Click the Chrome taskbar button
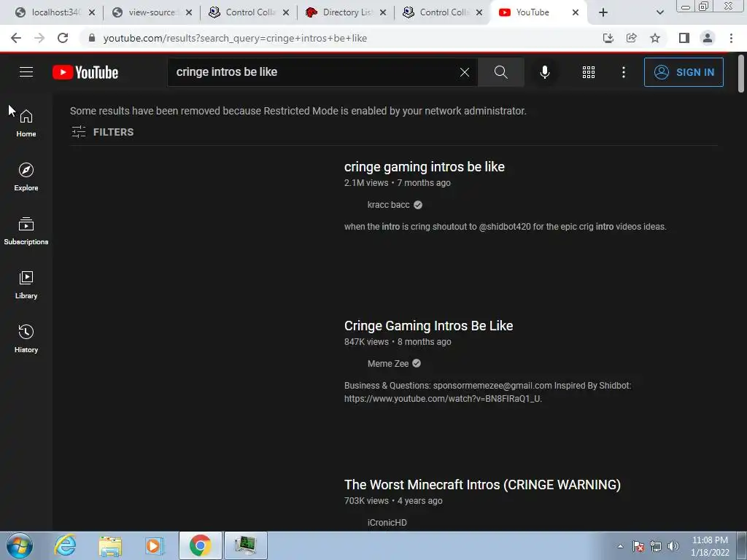Screen dimensions: 747x560 click(x=201, y=545)
